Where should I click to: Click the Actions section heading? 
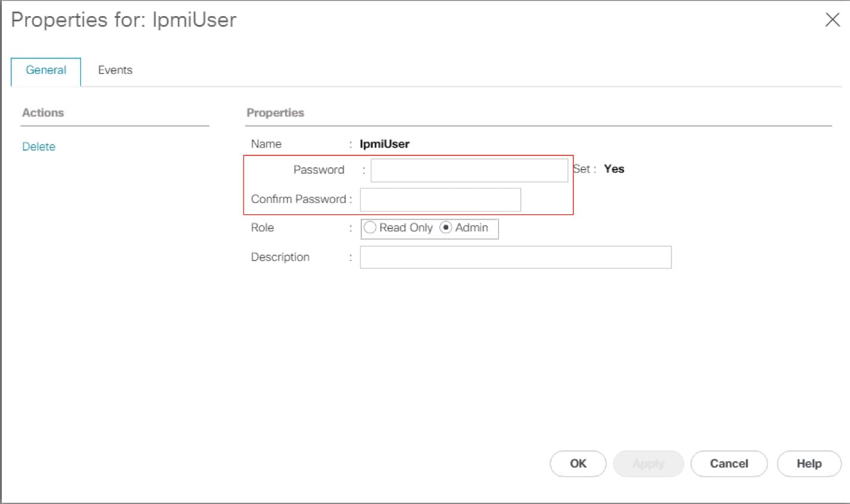43,112
